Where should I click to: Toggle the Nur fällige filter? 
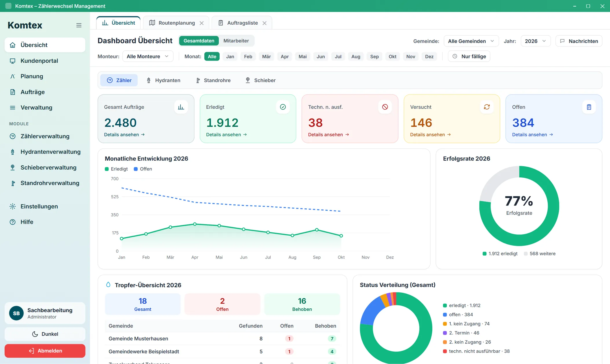coord(469,56)
